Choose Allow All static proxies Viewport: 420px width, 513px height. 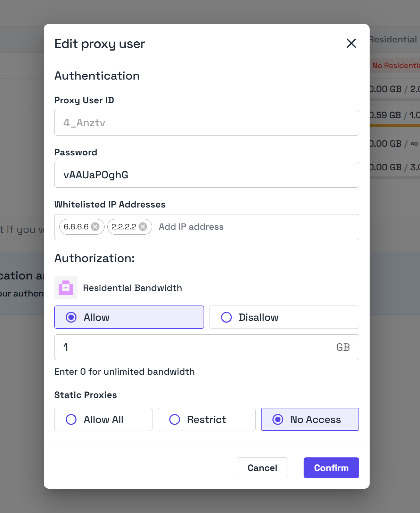[103, 419]
